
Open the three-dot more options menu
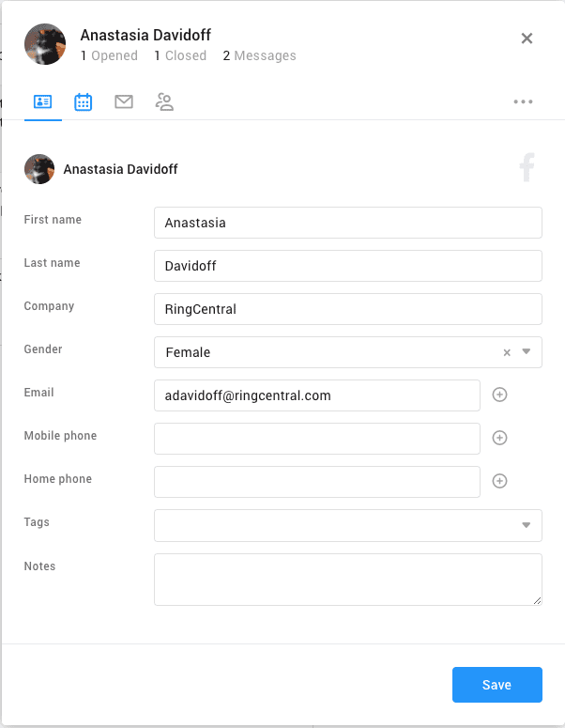click(523, 102)
